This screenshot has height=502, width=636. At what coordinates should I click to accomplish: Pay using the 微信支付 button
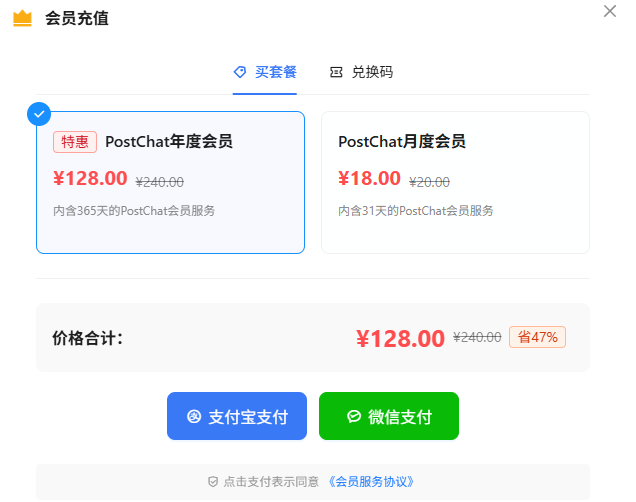point(389,417)
